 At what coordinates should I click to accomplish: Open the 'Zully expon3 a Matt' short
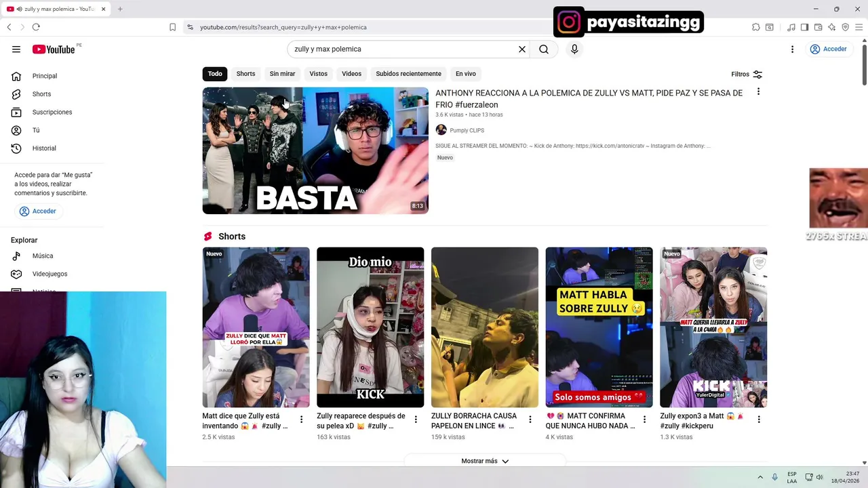pos(713,327)
